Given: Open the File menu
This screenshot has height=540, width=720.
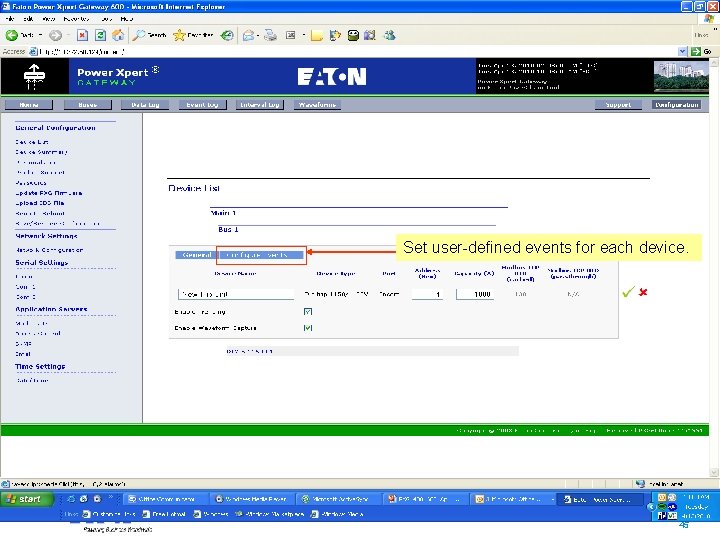Looking at the screenshot, I should pyautogui.click(x=10, y=19).
